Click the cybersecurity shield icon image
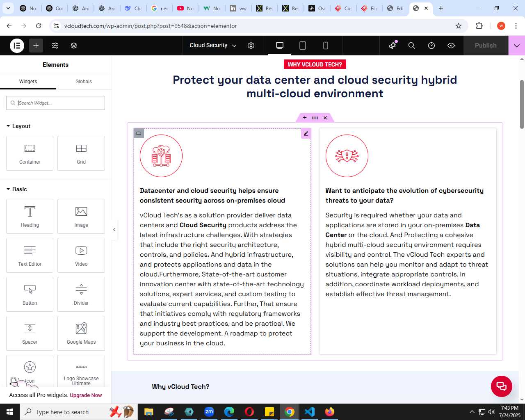The image size is (525, 420). click(x=347, y=156)
